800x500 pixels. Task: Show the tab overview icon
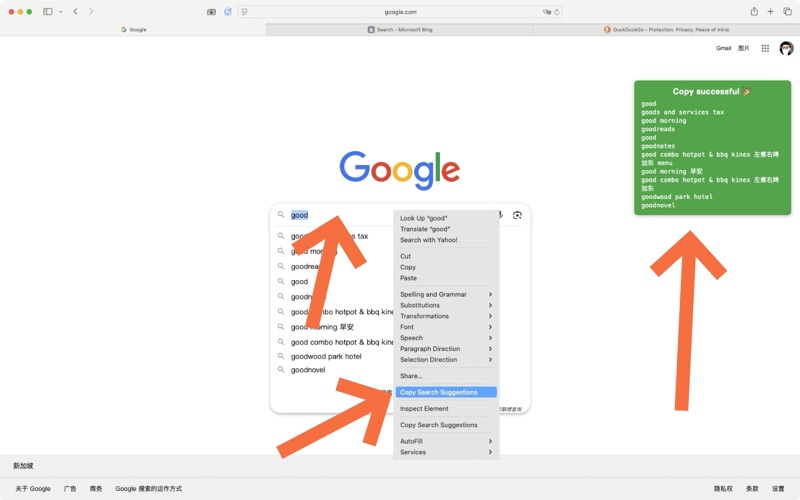tap(787, 12)
